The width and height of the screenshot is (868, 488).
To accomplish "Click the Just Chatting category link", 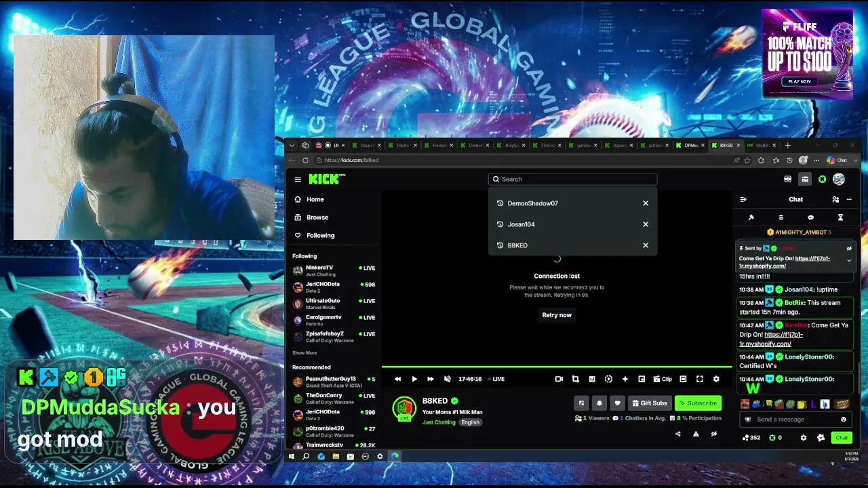I will click(439, 422).
